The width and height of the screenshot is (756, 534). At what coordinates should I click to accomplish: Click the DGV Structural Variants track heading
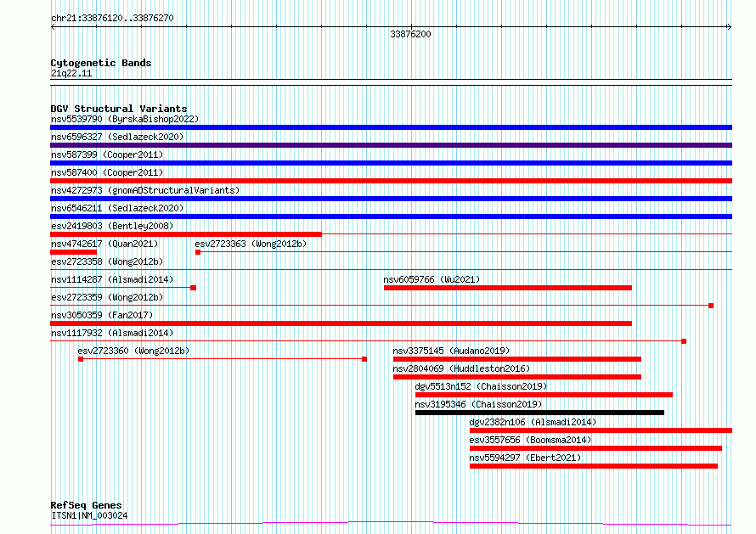119,109
